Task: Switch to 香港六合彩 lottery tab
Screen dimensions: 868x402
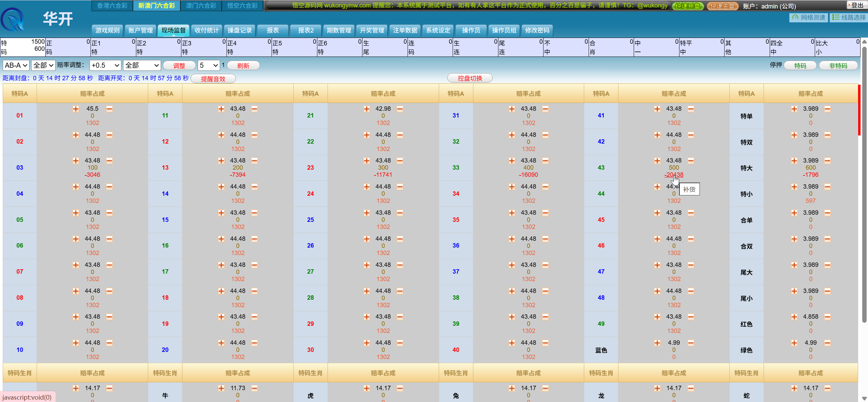Action: coord(112,6)
